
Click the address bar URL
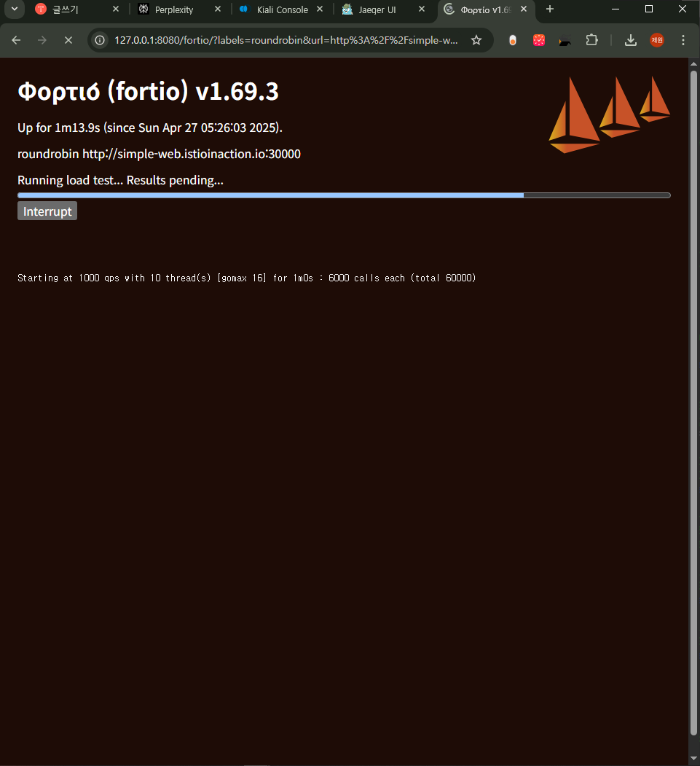pyautogui.click(x=286, y=40)
